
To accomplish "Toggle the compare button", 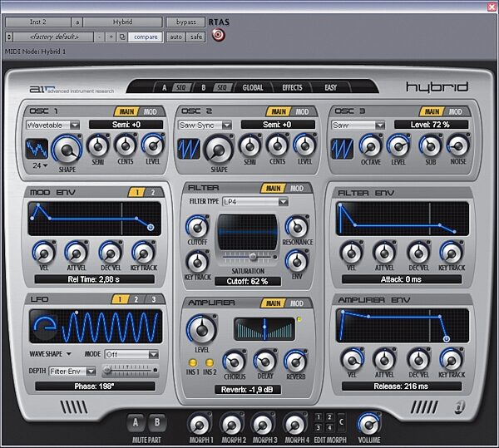I will pyautogui.click(x=146, y=37).
